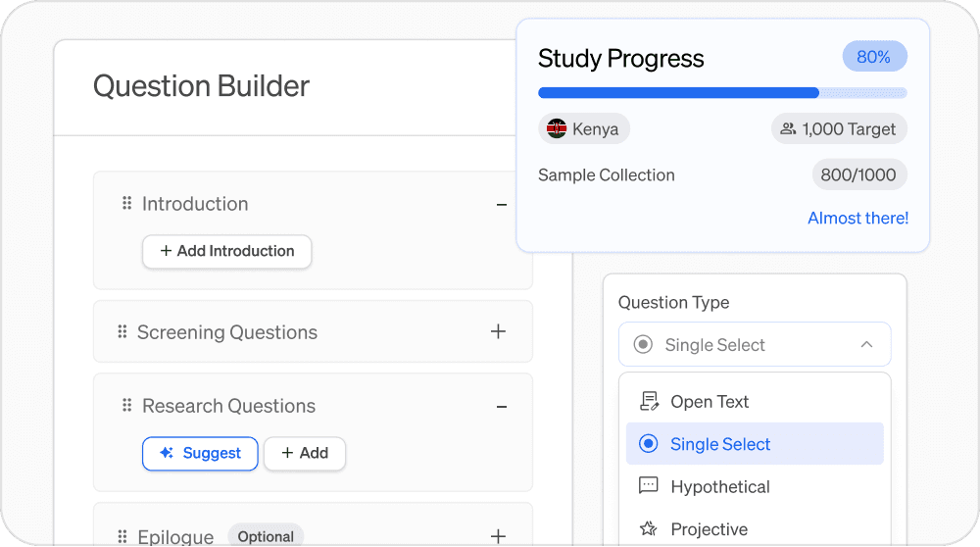Expand the Screening Questions section
The image size is (980, 547).
(498, 332)
